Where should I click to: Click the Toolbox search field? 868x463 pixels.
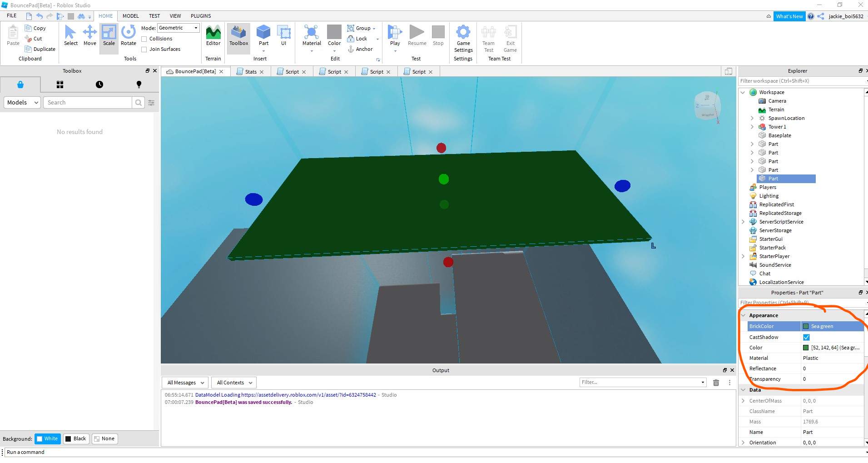tap(88, 103)
